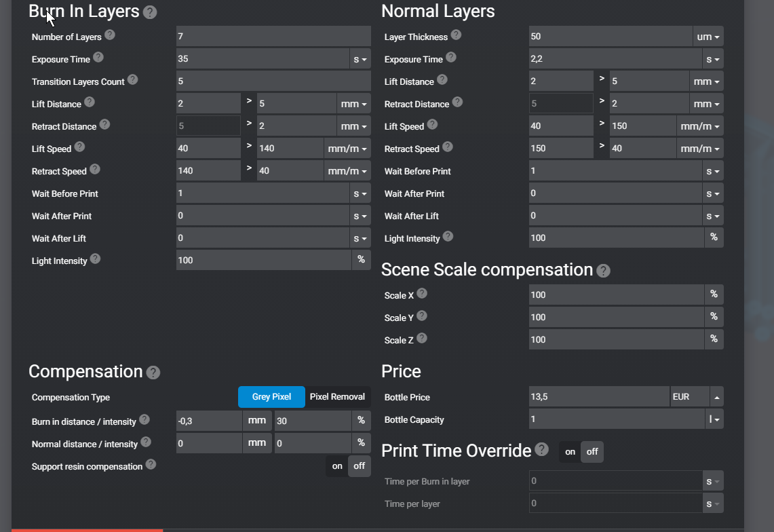
Task: Open Burn In Lift Speed mm/m dropdown
Action: coord(347,149)
